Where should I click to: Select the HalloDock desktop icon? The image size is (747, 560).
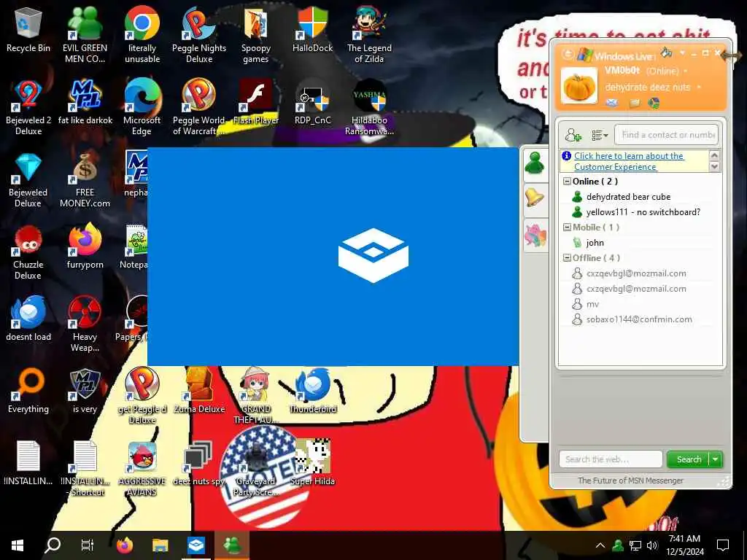[312, 31]
